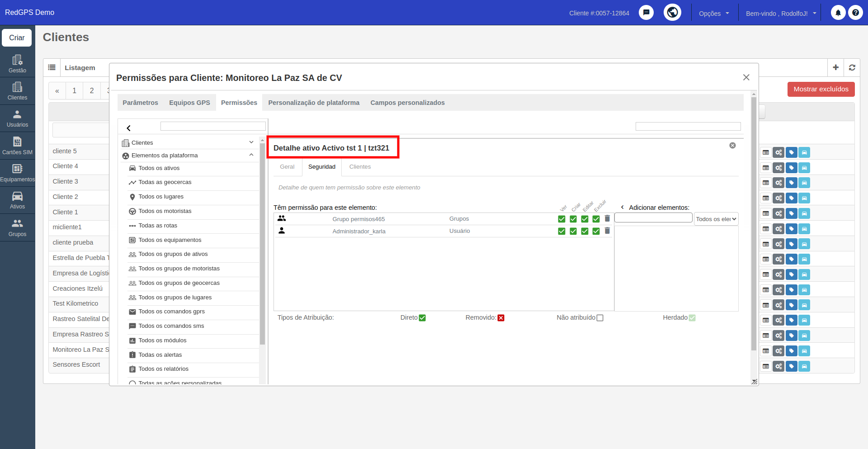Toggle Ver permission for Grupo permisos465
The image size is (868, 449).
pyautogui.click(x=561, y=219)
